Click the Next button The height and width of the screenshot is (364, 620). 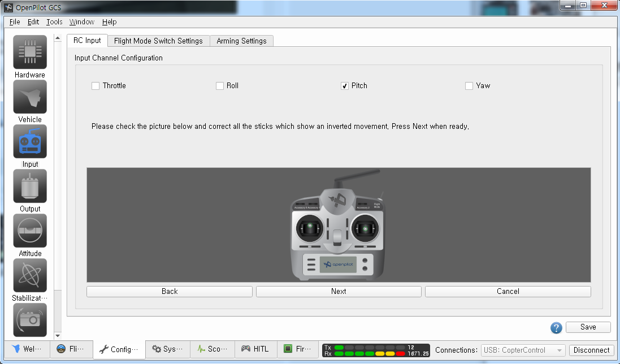coord(339,292)
